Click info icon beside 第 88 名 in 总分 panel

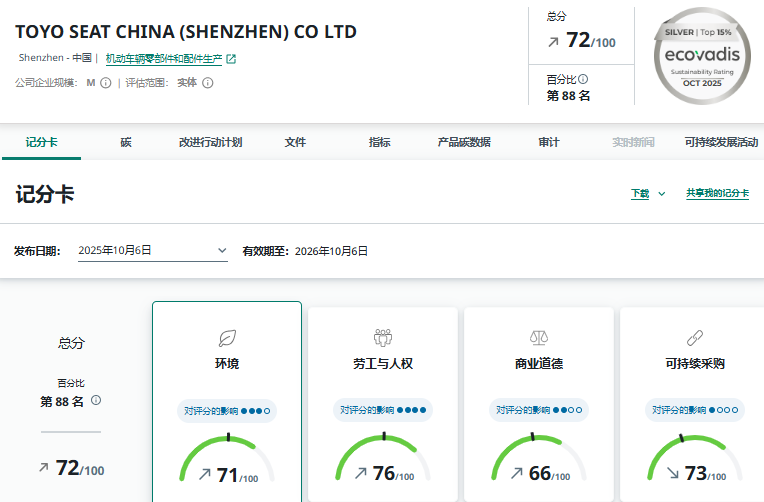click(x=96, y=400)
